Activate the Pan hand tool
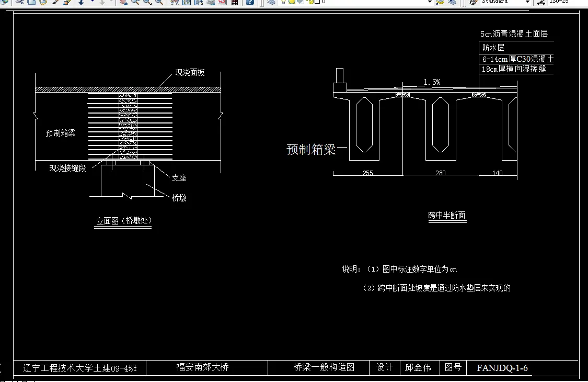This screenshot has width=588, height=382. pyautogui.click(x=123, y=2)
